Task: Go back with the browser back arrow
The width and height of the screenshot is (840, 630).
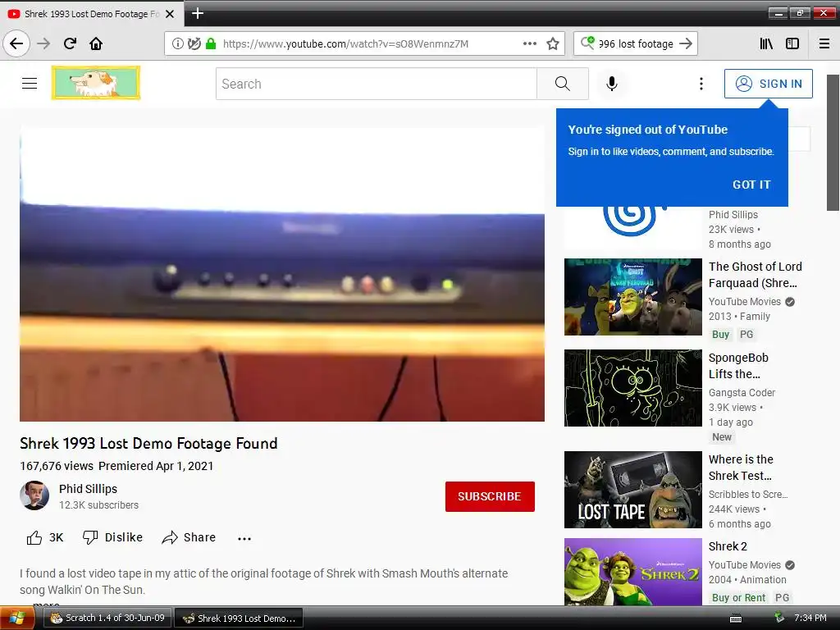Action: point(16,43)
